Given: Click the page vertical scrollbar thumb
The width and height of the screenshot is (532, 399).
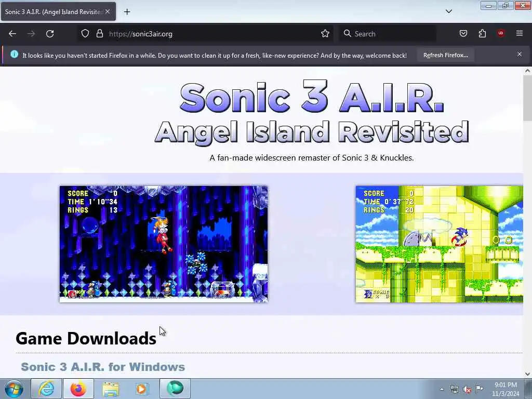Looking at the screenshot, I should (527, 98).
